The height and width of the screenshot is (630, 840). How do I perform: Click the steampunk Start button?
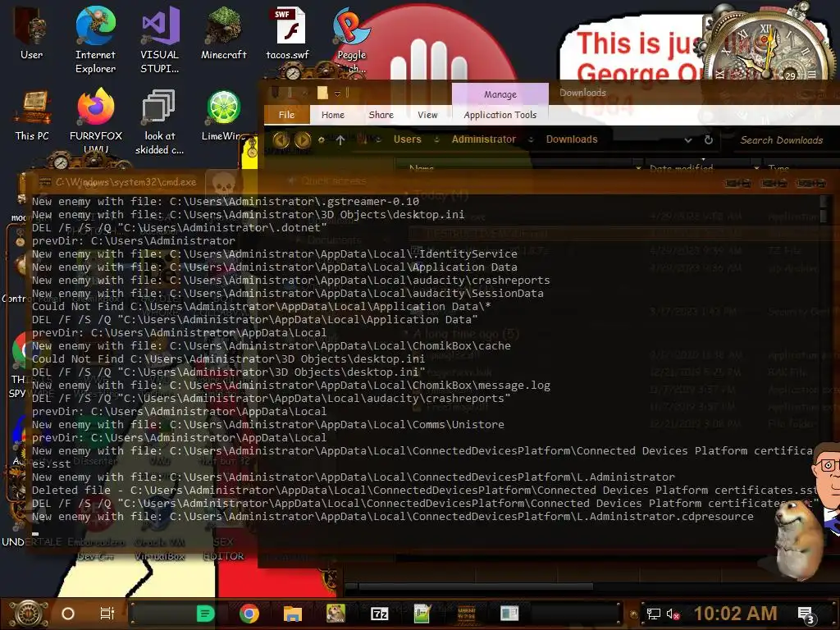(30, 614)
